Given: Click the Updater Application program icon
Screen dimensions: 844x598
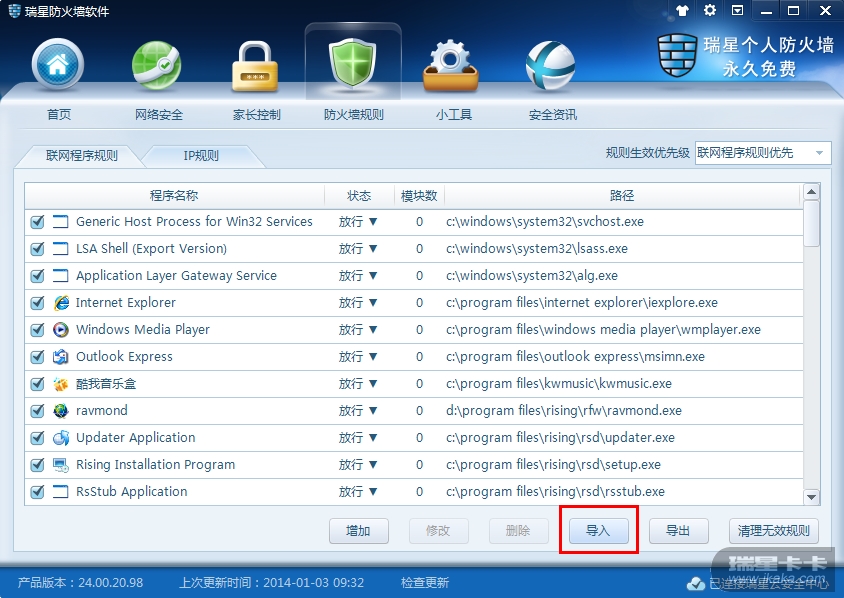Looking at the screenshot, I should pyautogui.click(x=61, y=438).
